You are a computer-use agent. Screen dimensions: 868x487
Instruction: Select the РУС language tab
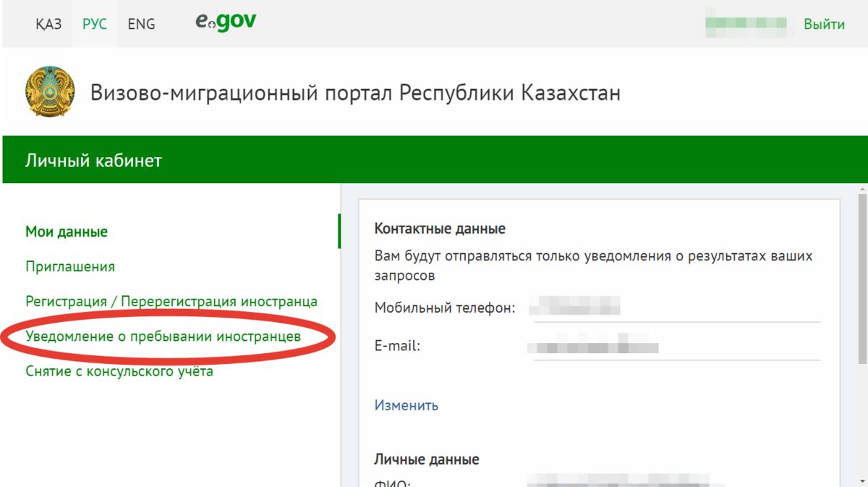tap(95, 24)
